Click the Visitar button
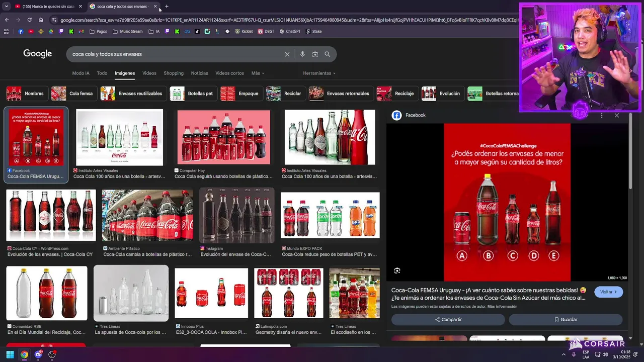 pos(608,292)
